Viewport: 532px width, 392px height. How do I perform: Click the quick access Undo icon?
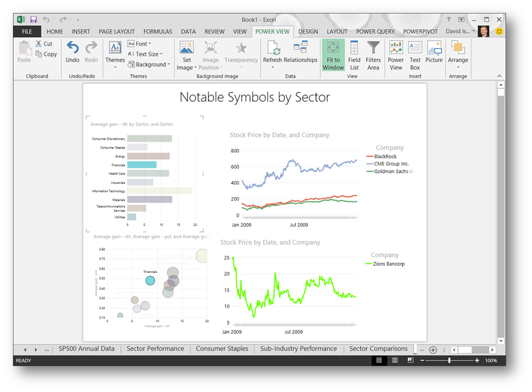[46, 19]
